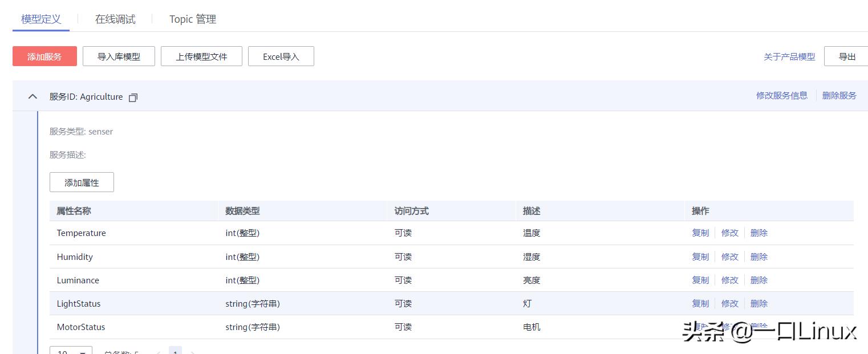Open the page size dropdown showing 10
The image size is (868, 354).
[71, 352]
